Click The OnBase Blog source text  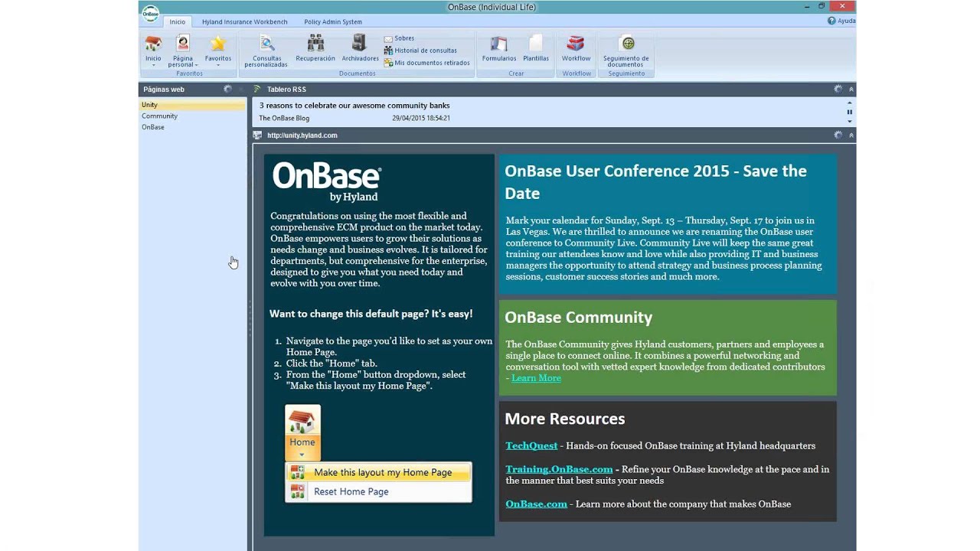284,118
